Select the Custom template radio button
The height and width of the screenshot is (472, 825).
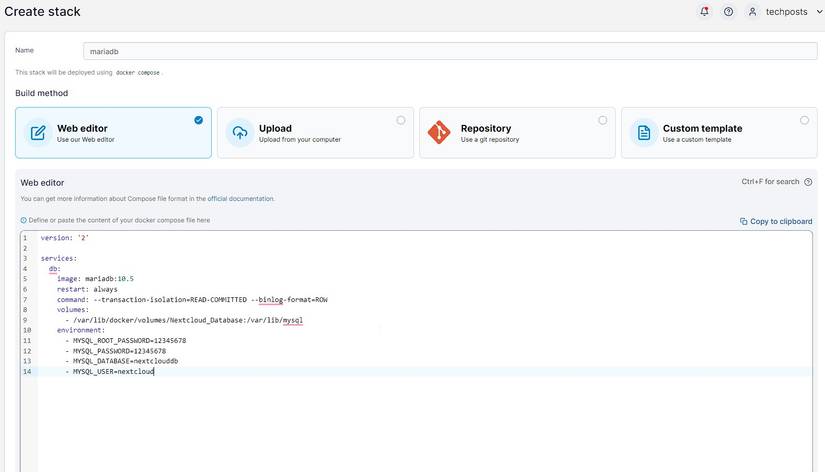click(x=804, y=120)
